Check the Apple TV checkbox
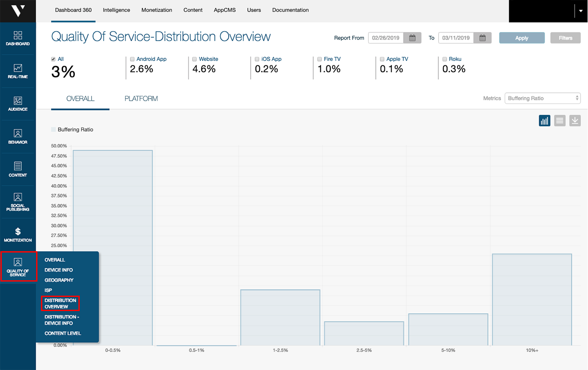The image size is (588, 370). click(382, 59)
